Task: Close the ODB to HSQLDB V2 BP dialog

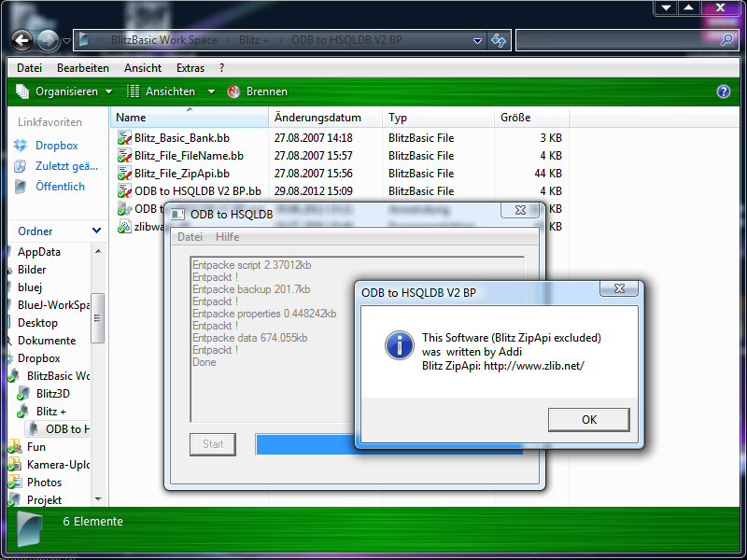Action: 619,288
